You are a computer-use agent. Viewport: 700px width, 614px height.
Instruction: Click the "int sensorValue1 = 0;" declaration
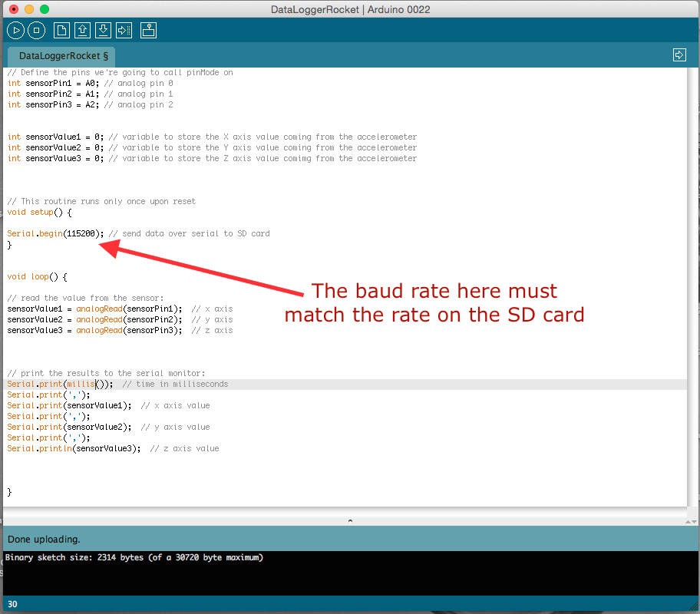pyautogui.click(x=56, y=137)
